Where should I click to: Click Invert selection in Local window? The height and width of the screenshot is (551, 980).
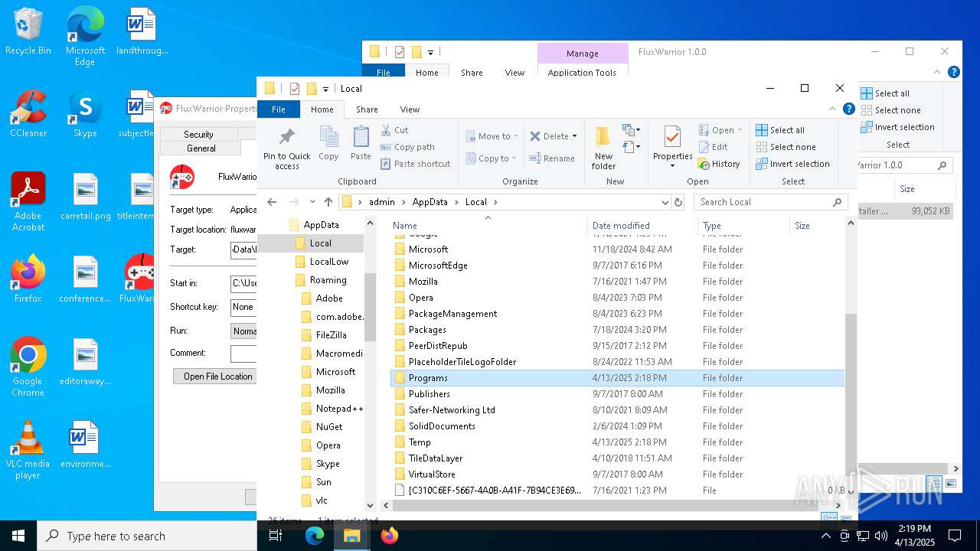(792, 164)
